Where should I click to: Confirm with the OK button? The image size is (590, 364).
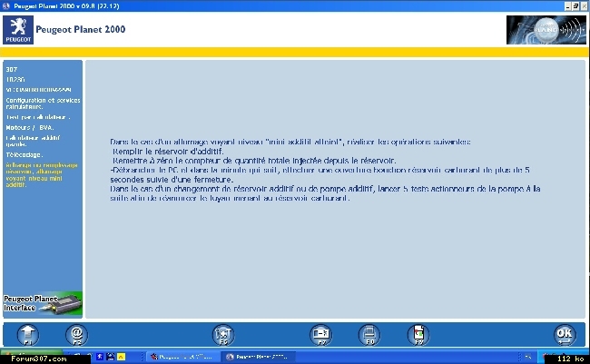pos(565,334)
